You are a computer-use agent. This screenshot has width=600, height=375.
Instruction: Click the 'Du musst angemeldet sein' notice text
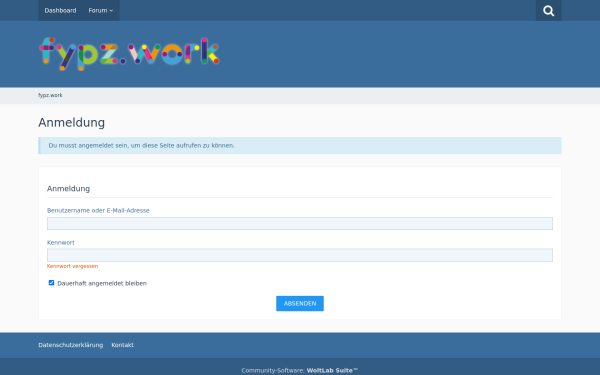[x=141, y=146]
